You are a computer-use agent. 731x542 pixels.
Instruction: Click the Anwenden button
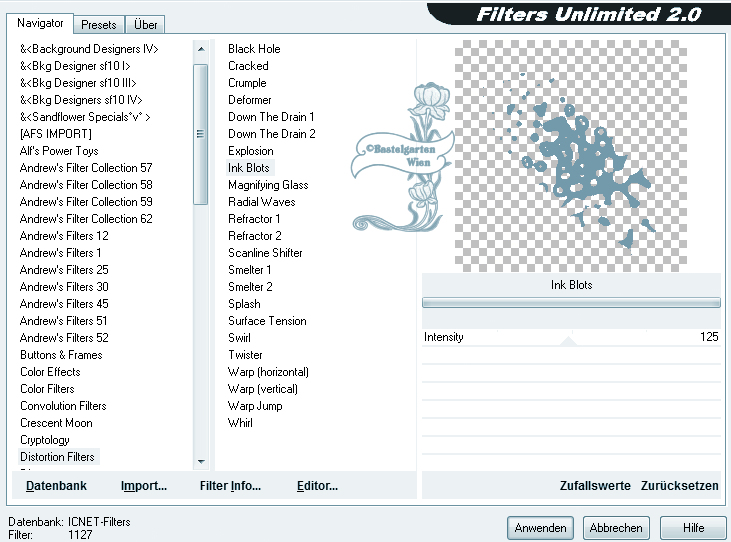pos(540,528)
